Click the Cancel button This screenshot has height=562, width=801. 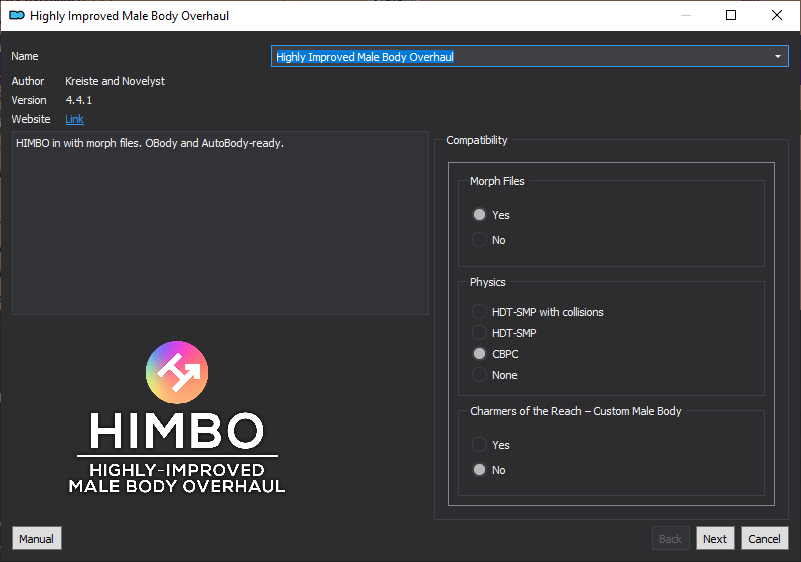pyautogui.click(x=764, y=538)
